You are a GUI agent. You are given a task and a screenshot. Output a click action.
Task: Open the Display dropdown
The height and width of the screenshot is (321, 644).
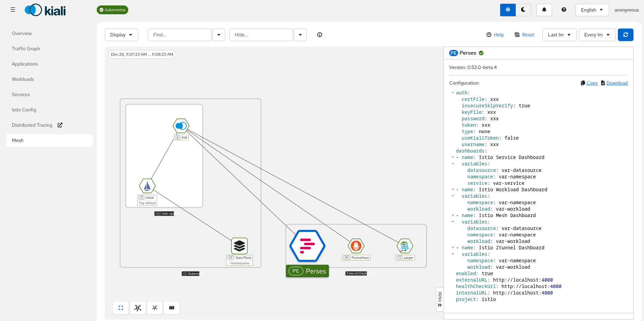(x=121, y=35)
